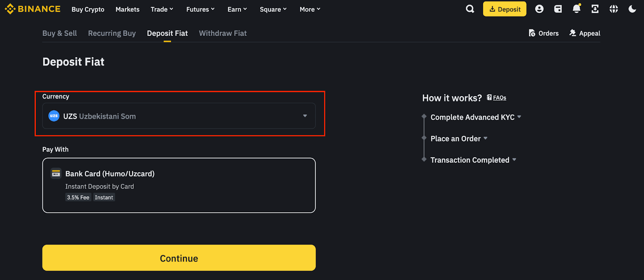Click the Deposit button in header
The image size is (644, 280).
pos(504,9)
